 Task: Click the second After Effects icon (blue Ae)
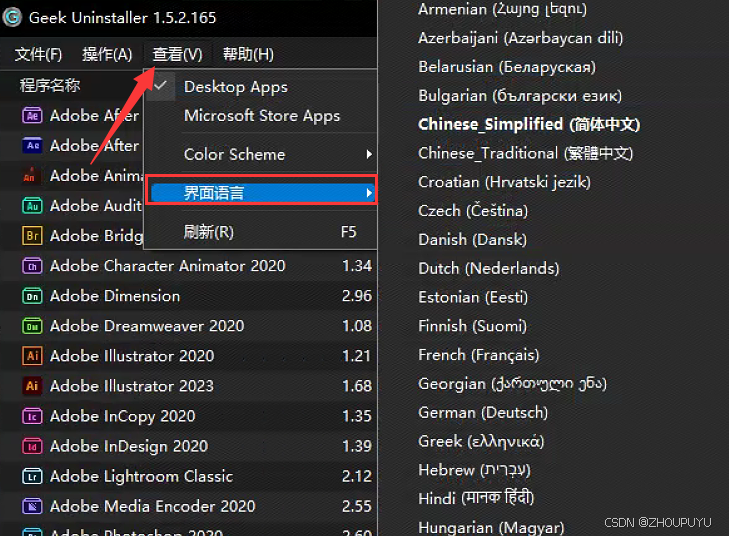pos(32,146)
